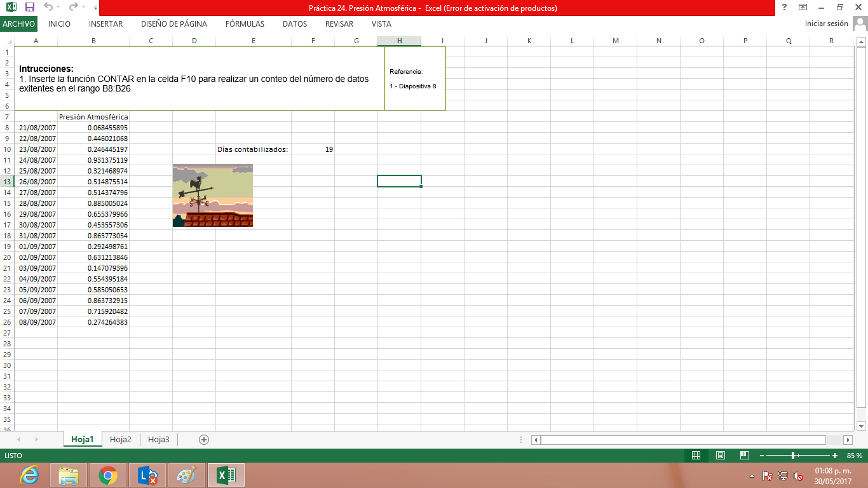Viewport: 868px width, 488px height.
Task: Click the zoom in plus button
Action: tap(835, 456)
